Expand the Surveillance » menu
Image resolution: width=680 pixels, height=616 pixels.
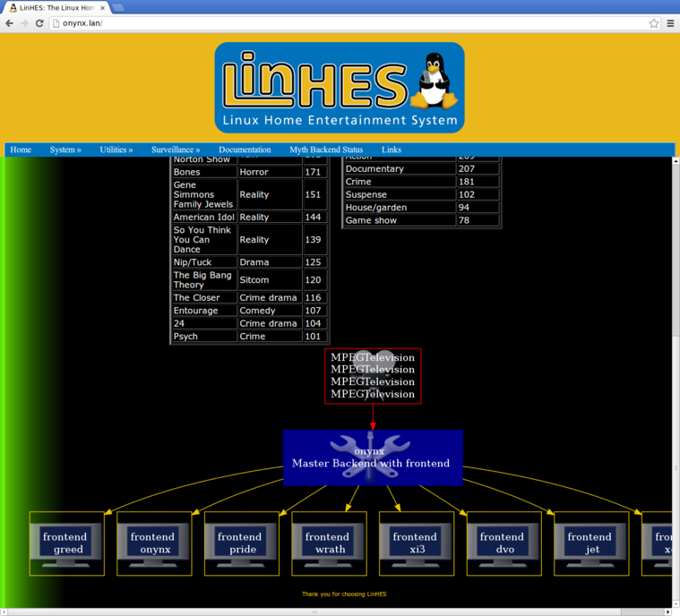click(x=176, y=150)
